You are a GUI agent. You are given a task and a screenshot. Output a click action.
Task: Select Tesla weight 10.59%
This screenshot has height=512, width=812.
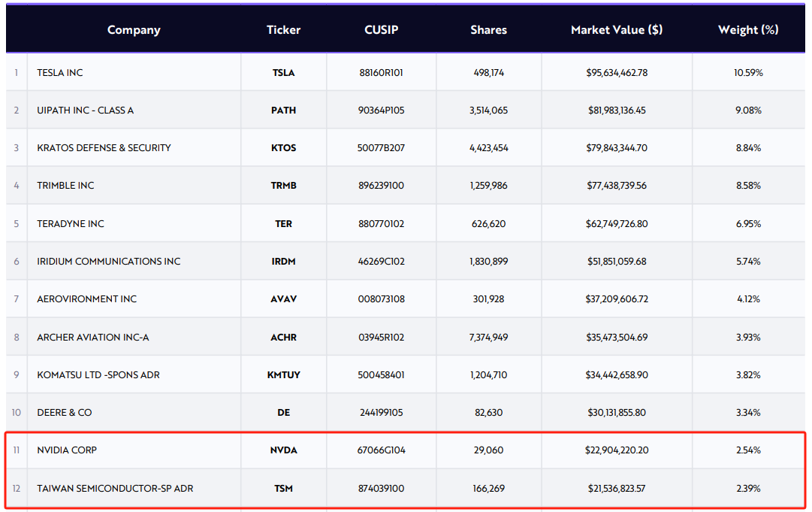[748, 72]
